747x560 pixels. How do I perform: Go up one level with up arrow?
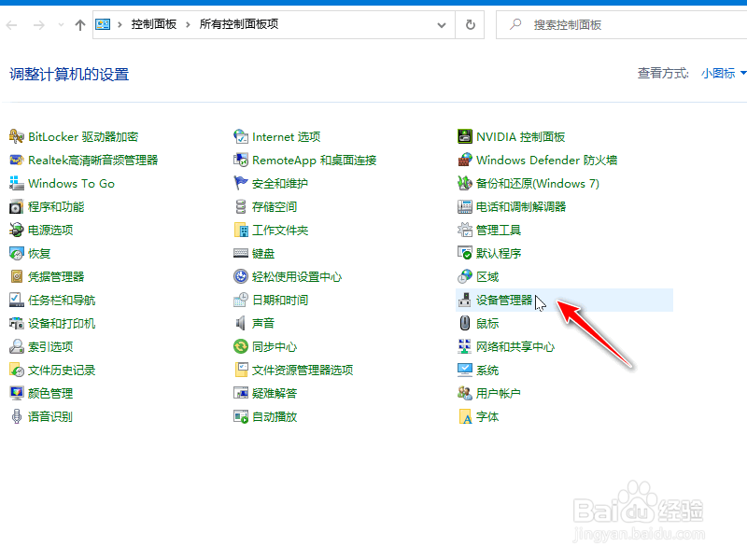(80, 25)
